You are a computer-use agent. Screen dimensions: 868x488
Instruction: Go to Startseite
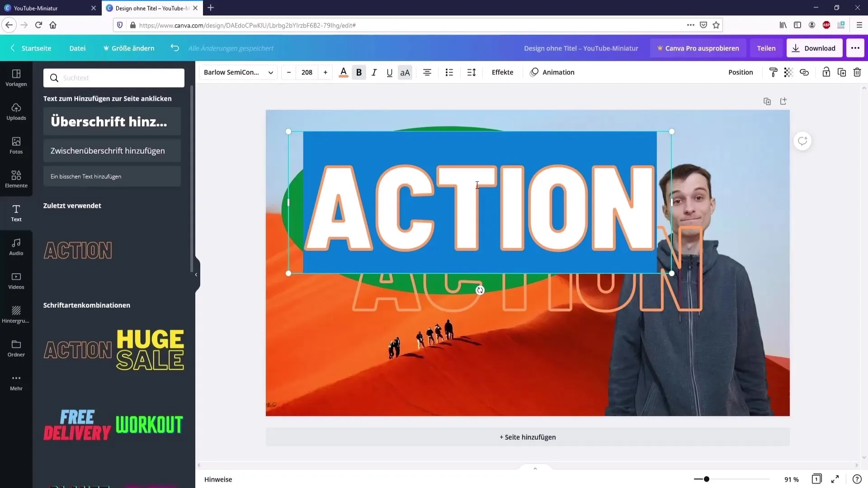pos(31,48)
